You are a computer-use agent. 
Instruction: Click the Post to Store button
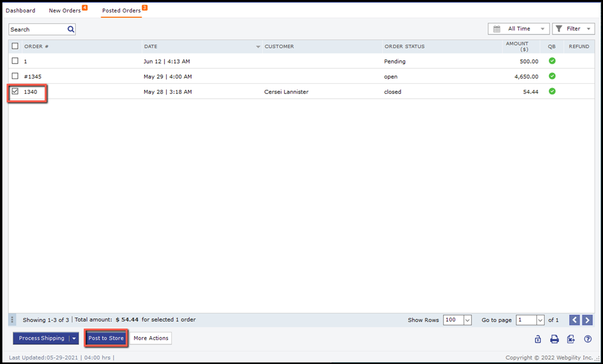coord(106,338)
